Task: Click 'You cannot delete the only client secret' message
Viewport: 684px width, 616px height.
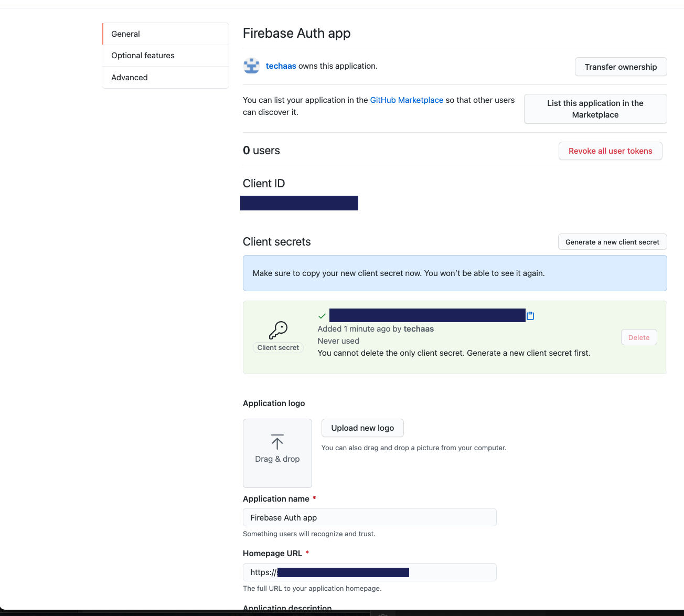Action: [x=454, y=353]
